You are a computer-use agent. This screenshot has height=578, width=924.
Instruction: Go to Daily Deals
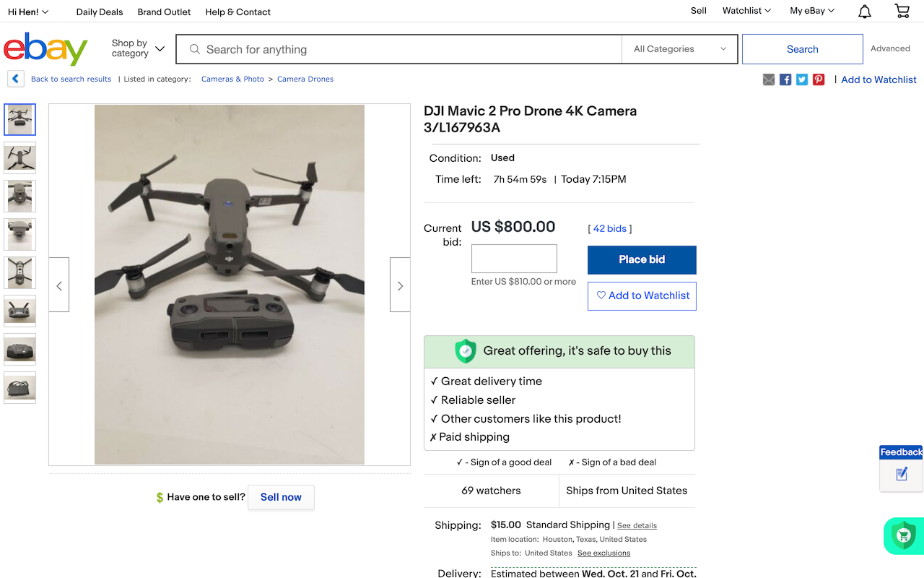click(x=100, y=12)
